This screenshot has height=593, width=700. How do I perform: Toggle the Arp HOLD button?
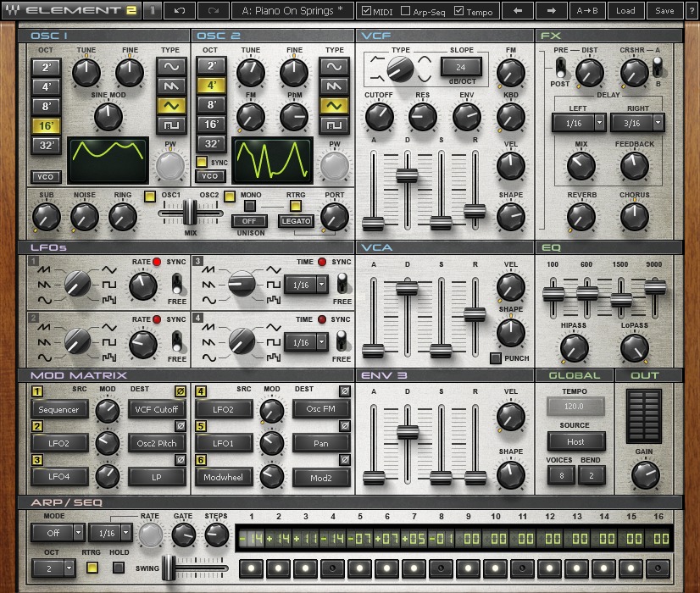pyautogui.click(x=119, y=568)
